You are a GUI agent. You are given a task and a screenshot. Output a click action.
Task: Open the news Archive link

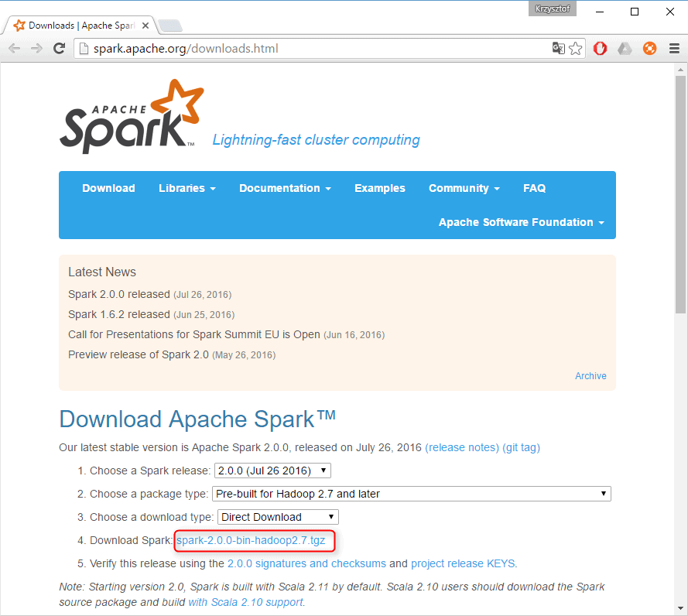(x=590, y=376)
